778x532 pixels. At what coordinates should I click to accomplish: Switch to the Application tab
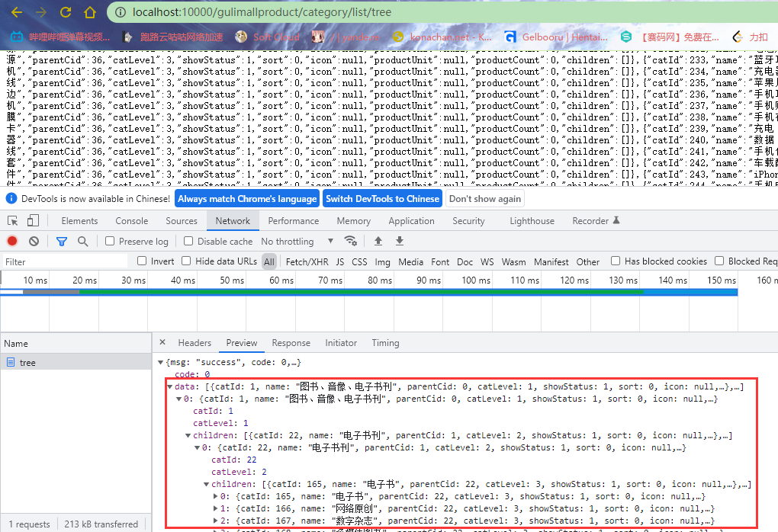tap(411, 220)
